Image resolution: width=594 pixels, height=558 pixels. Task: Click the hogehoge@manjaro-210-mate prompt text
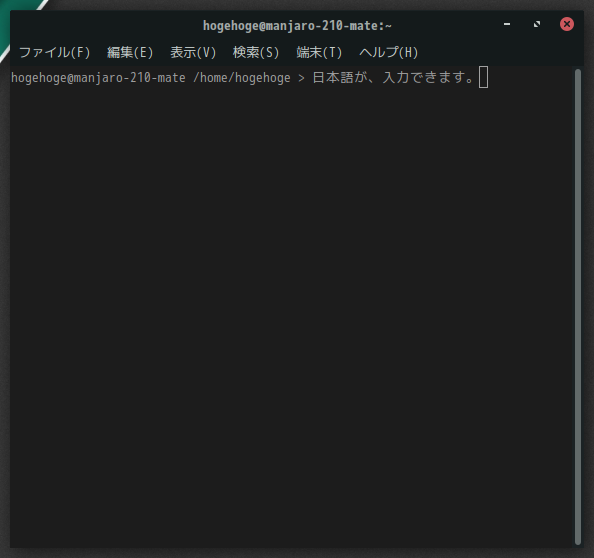(98, 78)
